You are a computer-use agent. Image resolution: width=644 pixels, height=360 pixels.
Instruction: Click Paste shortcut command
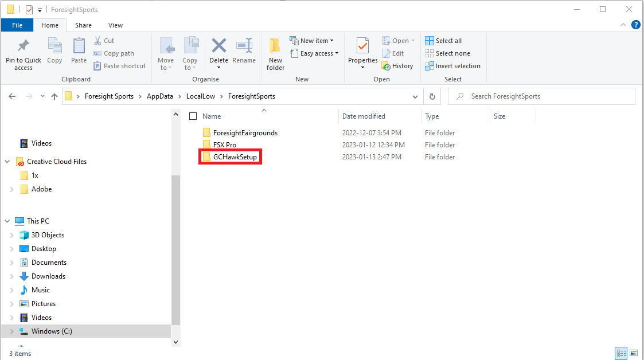coord(119,66)
